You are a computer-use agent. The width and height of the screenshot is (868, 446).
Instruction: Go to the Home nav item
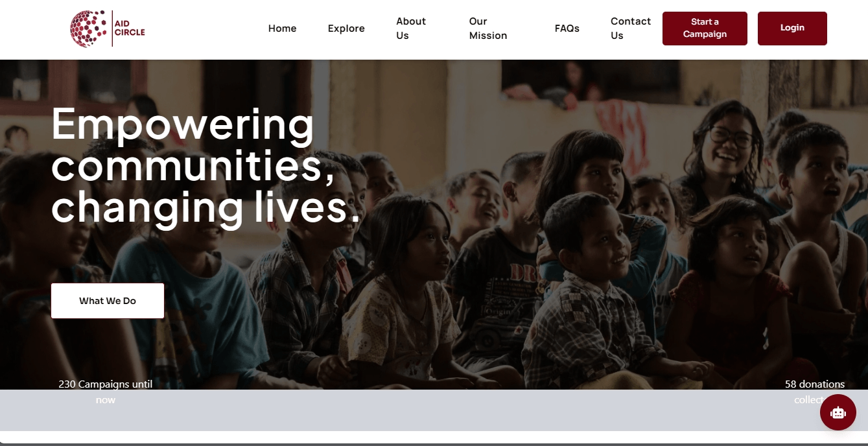[x=283, y=29]
